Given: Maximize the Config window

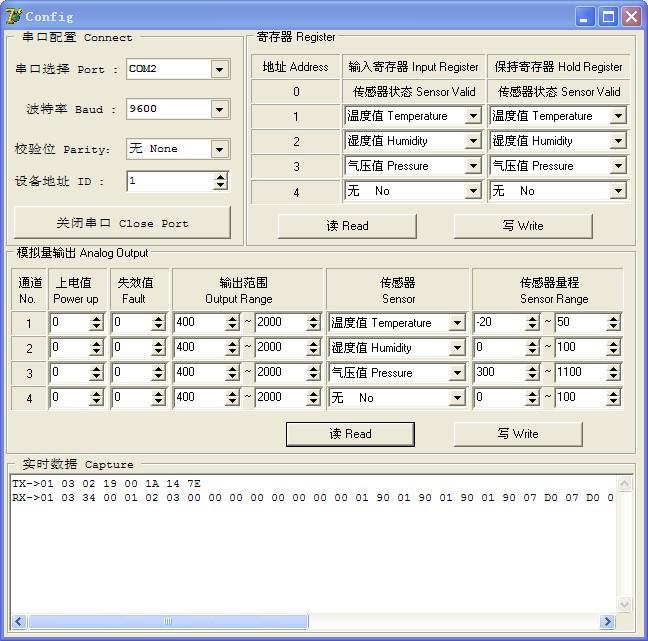Looking at the screenshot, I should [x=608, y=17].
